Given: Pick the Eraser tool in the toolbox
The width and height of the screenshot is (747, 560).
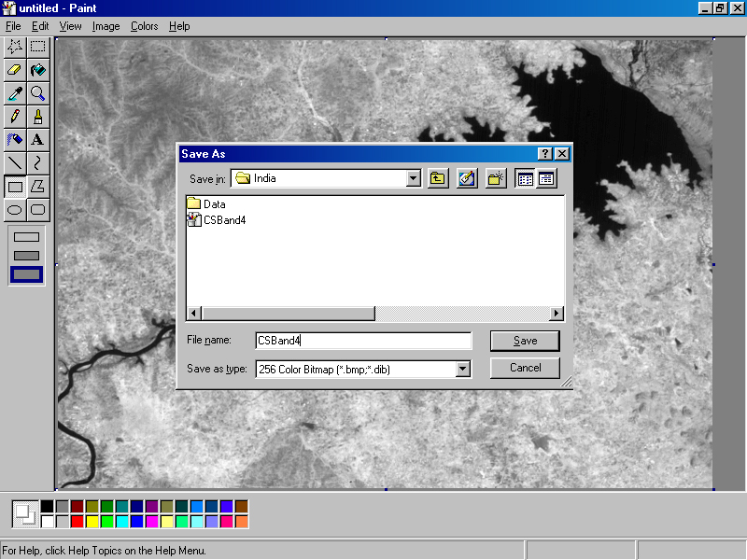Looking at the screenshot, I should [15, 69].
